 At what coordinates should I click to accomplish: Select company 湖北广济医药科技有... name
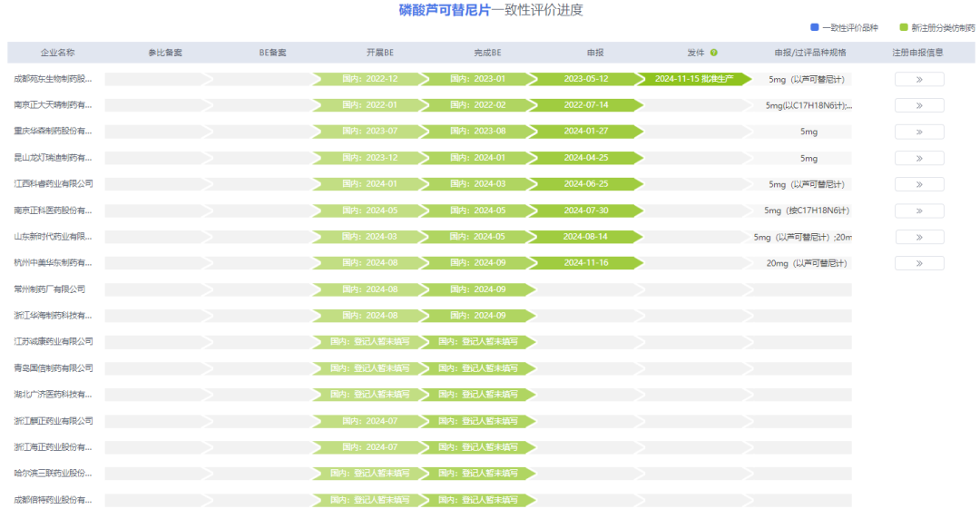pos(54,394)
